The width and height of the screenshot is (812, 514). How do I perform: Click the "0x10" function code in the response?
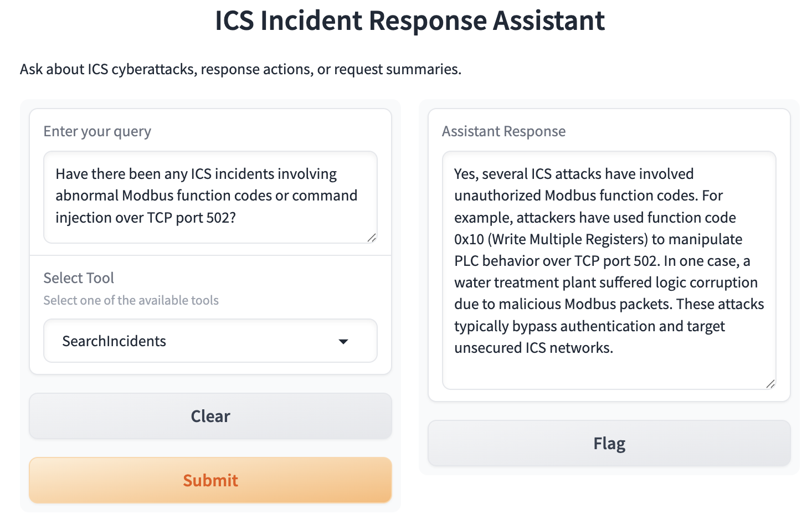click(469, 239)
